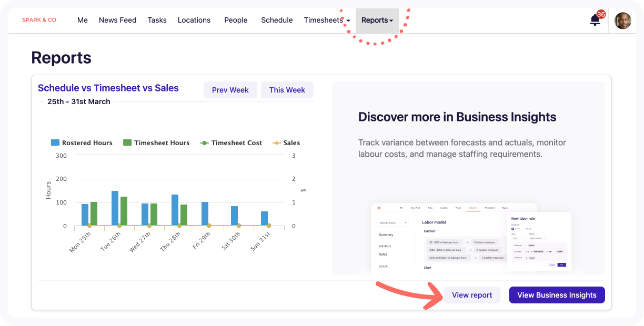Screen dimensions: 644x326
Task: Click the View report button
Action: pos(472,295)
